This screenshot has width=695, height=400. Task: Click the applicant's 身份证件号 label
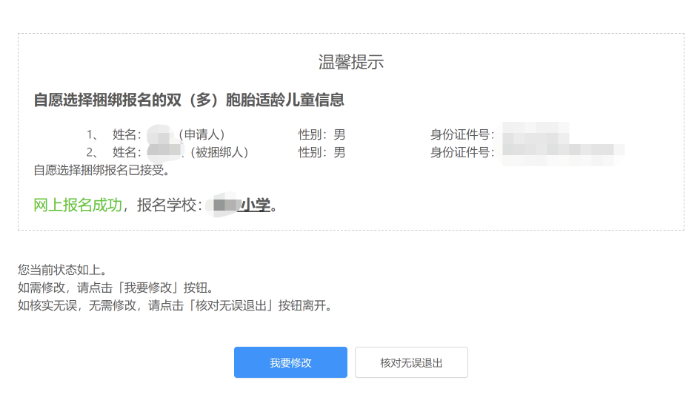coord(463,134)
